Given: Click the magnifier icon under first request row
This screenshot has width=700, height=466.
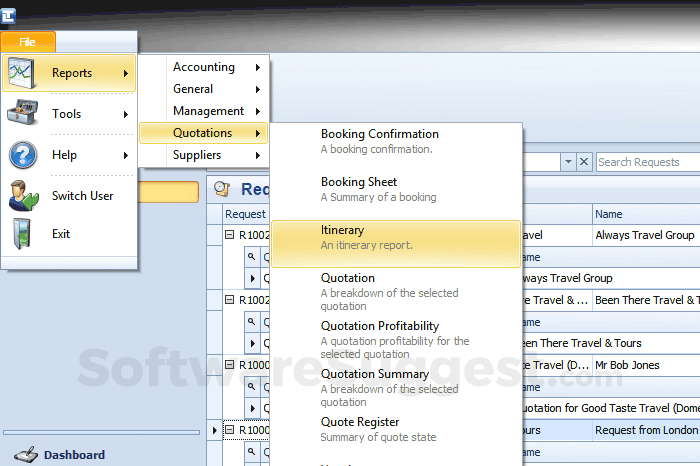Looking at the screenshot, I should tap(251, 257).
